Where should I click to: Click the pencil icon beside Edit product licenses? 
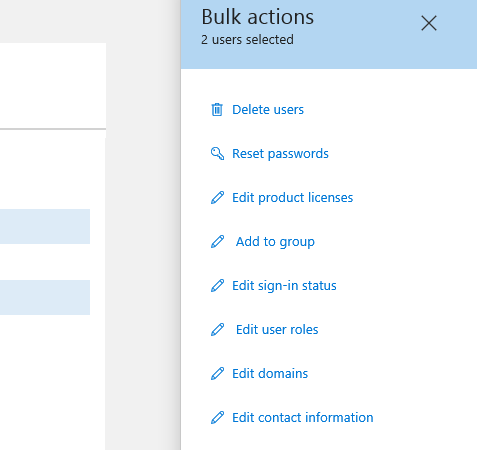click(x=217, y=197)
